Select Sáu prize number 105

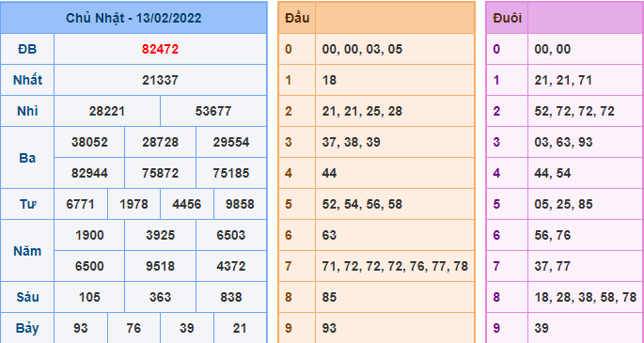coord(89,297)
